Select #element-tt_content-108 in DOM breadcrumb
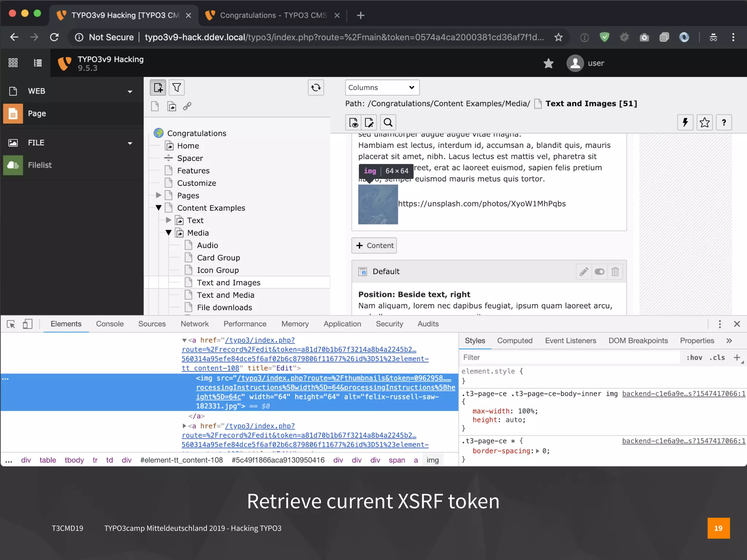 pos(182,460)
